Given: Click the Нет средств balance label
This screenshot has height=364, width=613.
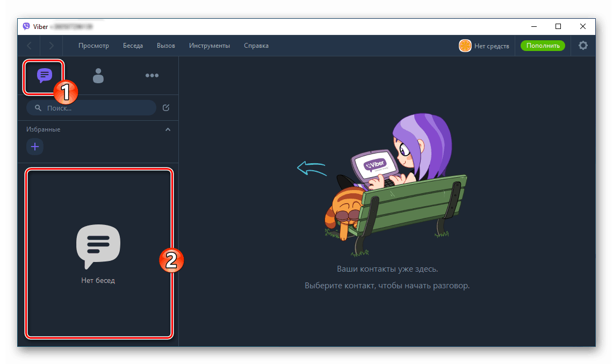Looking at the screenshot, I should click(x=492, y=46).
